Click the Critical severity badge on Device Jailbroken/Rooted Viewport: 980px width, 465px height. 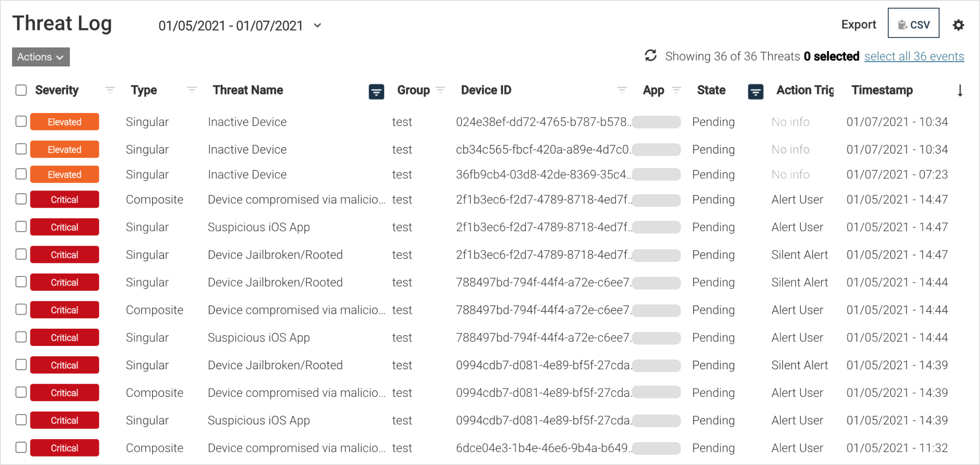pyautogui.click(x=64, y=254)
